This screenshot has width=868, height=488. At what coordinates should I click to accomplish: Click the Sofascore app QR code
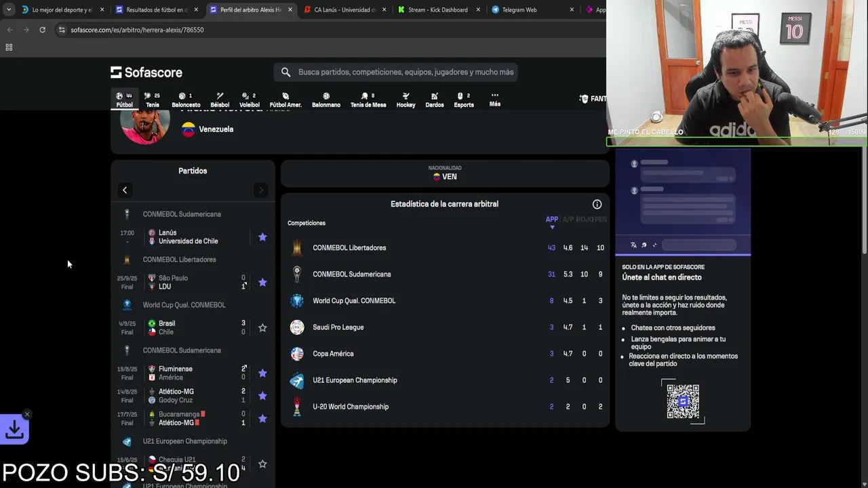(x=683, y=401)
